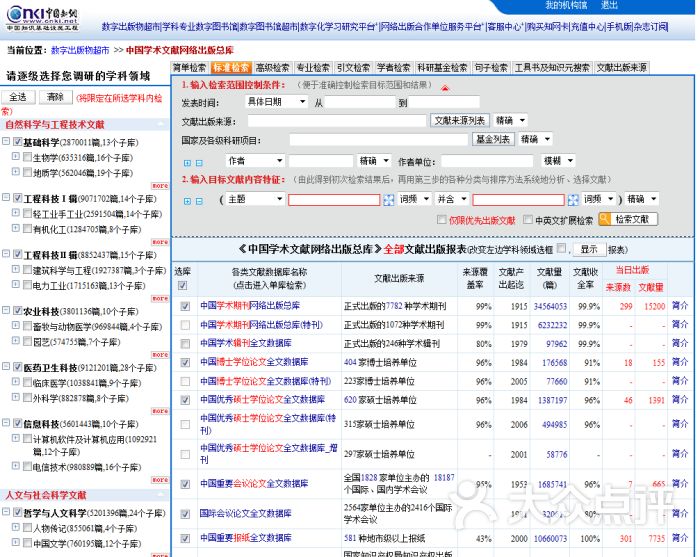Collapse the 工程科技 I 辑 tree node
The width and height of the screenshot is (700, 557).
tap(6, 197)
